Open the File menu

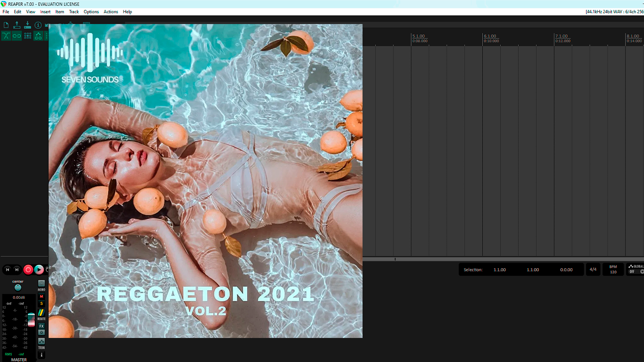click(6, 12)
